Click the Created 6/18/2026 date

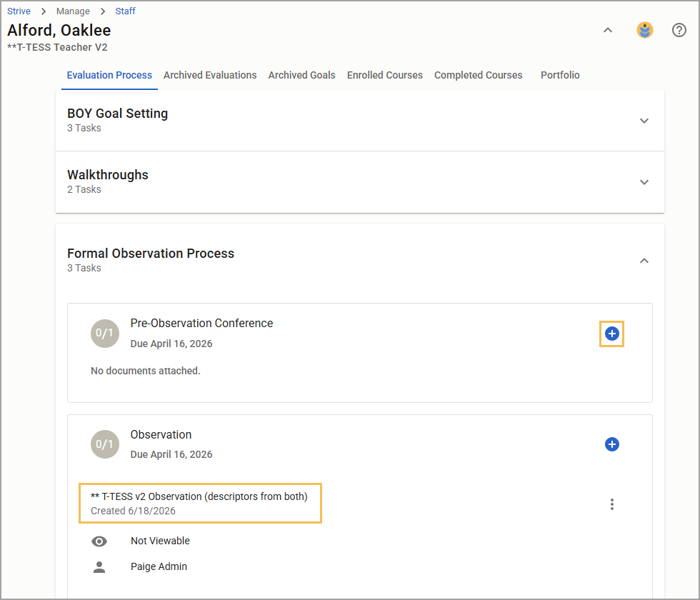tap(133, 511)
